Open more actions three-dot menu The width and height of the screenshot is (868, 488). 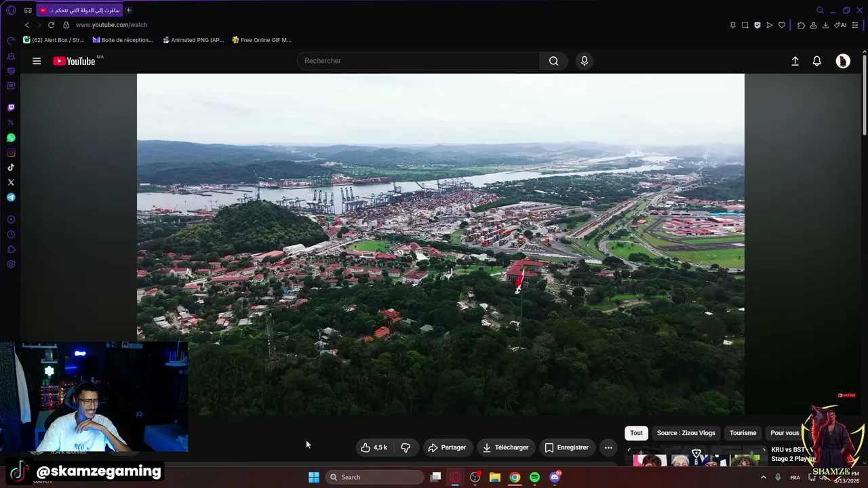[608, 447]
